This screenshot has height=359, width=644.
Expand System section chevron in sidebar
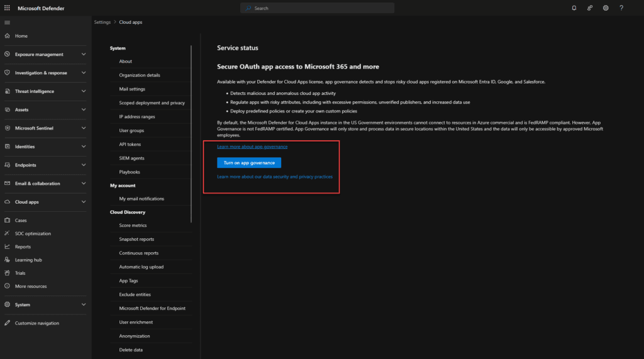[84, 304]
